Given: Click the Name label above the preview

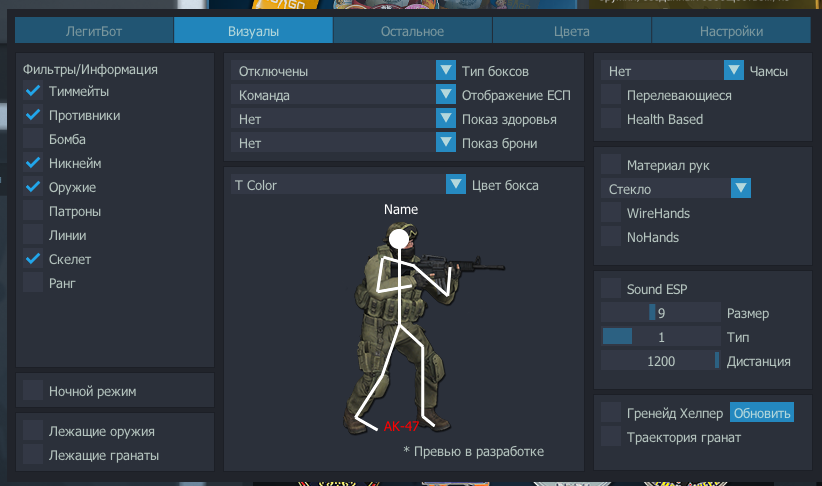Looking at the screenshot, I should (401, 209).
